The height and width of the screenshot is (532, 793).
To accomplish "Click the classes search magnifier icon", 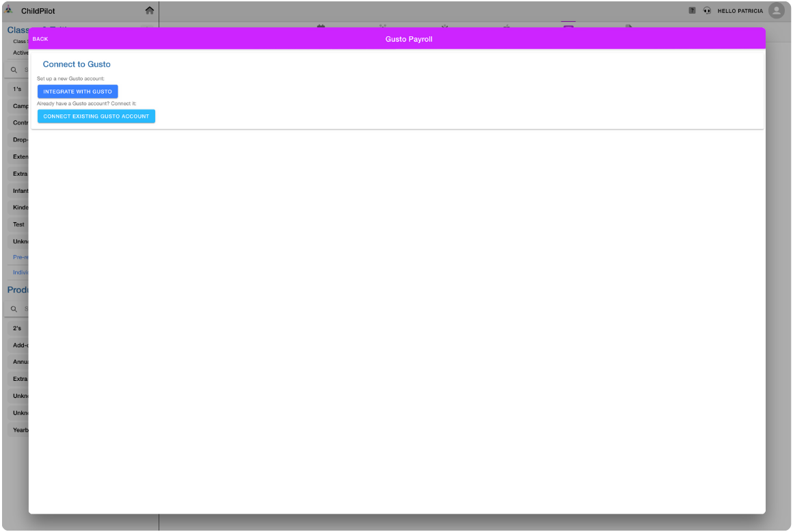I will click(x=14, y=70).
